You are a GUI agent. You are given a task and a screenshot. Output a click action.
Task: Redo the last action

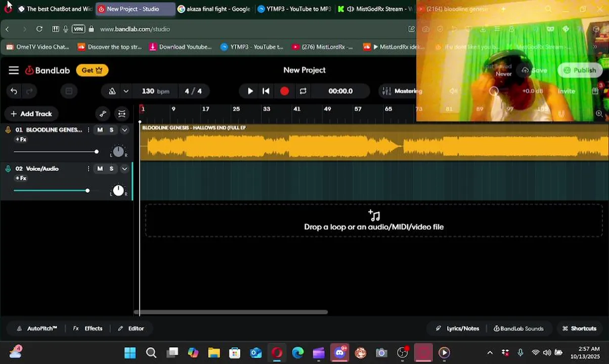[29, 91]
